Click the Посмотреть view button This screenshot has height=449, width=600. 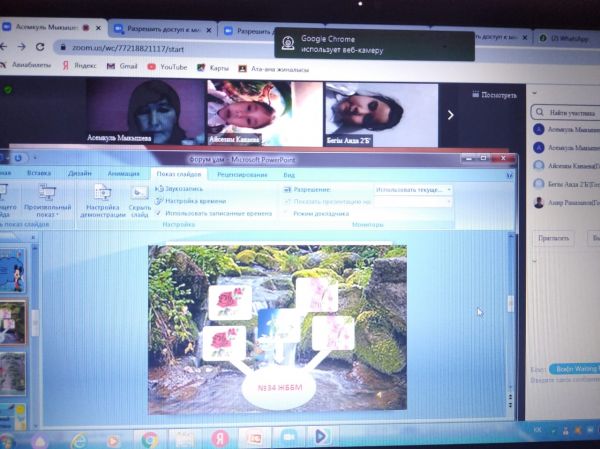click(497, 94)
